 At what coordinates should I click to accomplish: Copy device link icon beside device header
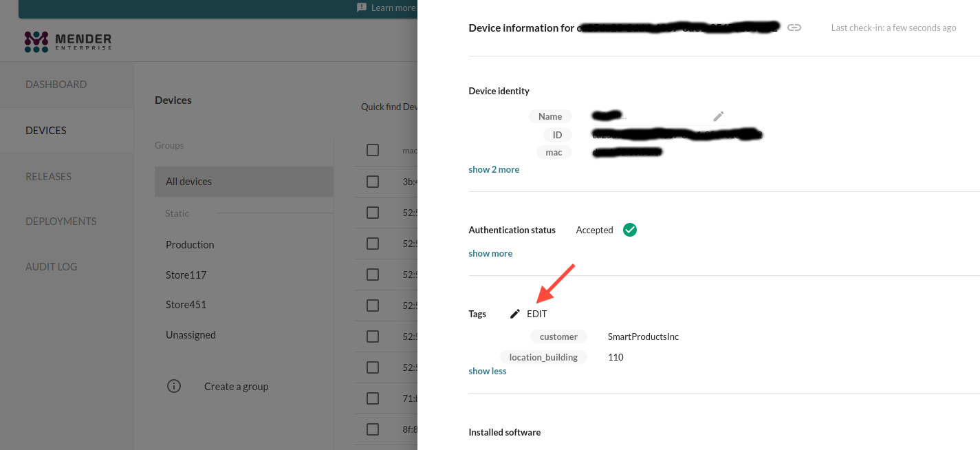(794, 28)
